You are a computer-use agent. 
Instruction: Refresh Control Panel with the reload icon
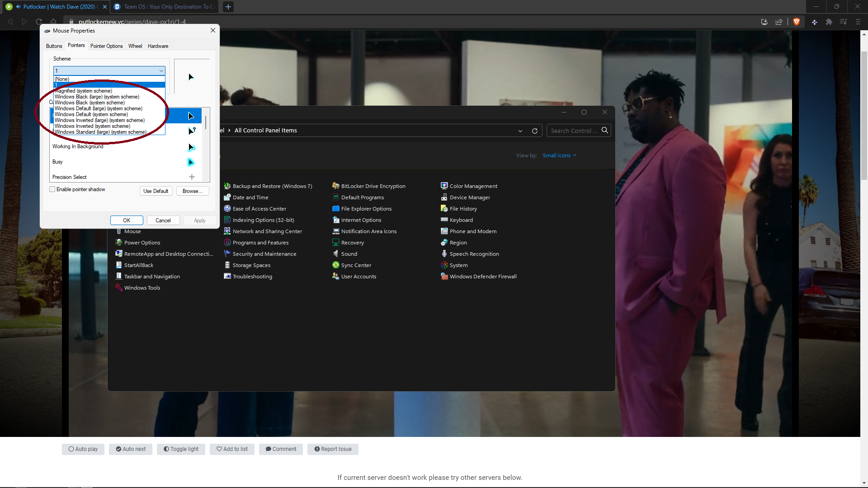(x=535, y=131)
